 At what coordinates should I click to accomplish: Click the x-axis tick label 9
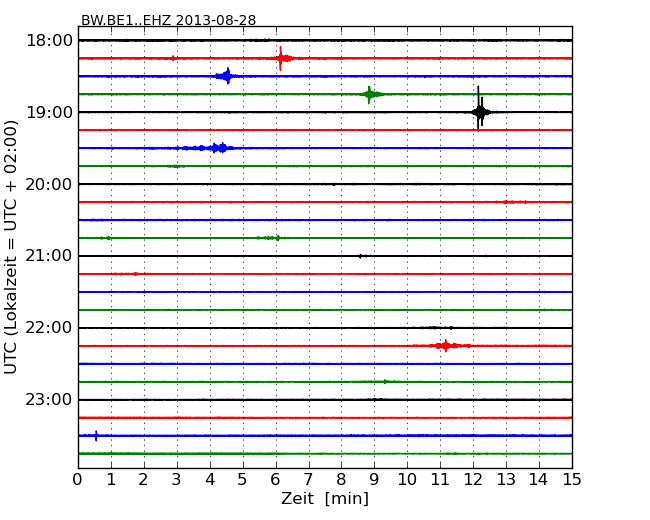[374, 480]
